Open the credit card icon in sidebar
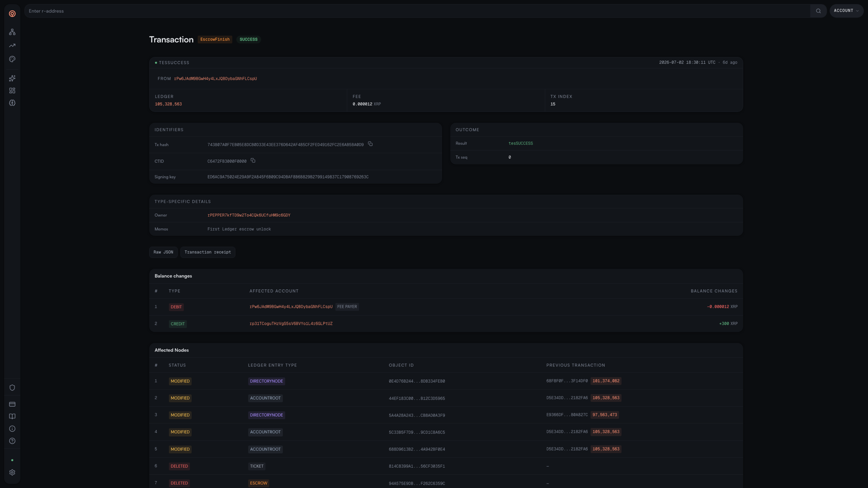This screenshot has width=868, height=488. pos(12,404)
